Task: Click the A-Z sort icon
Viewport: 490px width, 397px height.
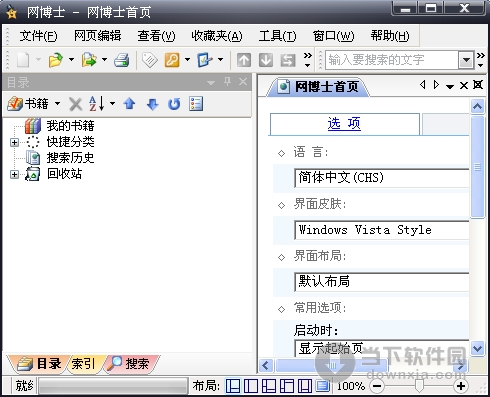Action: [x=97, y=104]
